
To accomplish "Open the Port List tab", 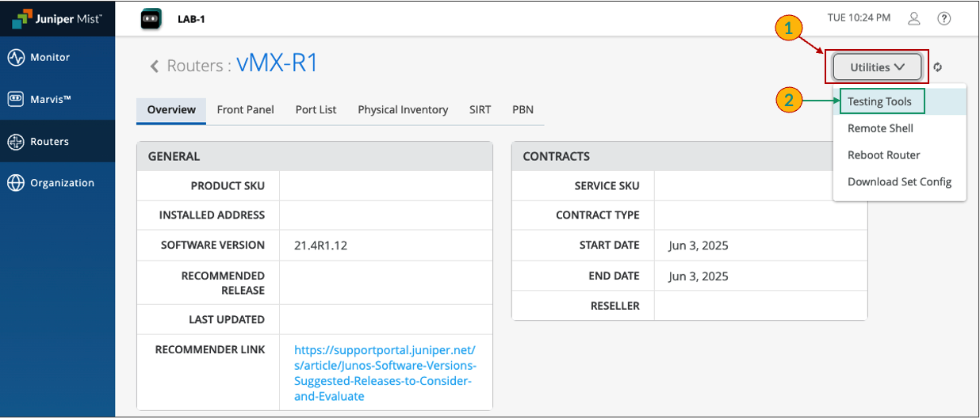I will click(x=316, y=110).
